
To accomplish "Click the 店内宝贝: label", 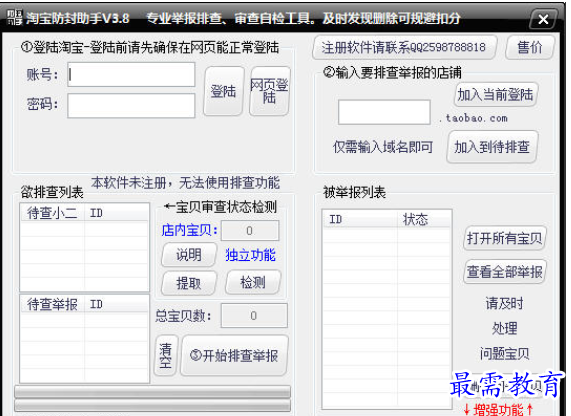I will point(190,230).
